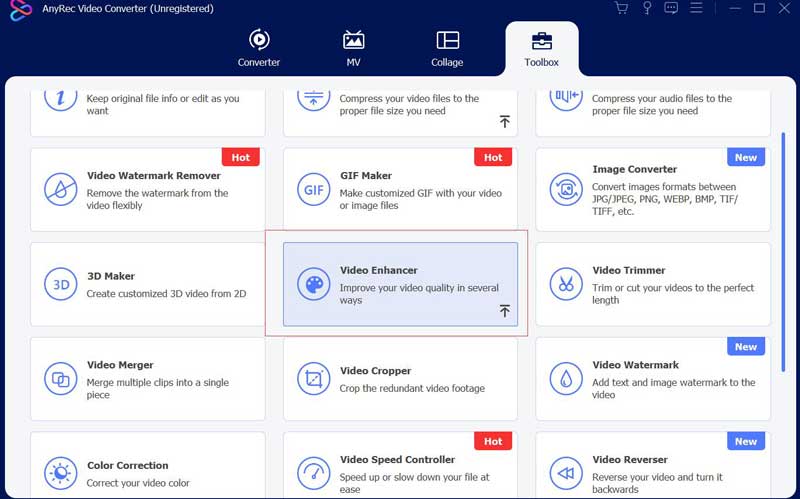The width and height of the screenshot is (800, 499).
Task: Click the Image Converter icon
Action: [566, 189]
